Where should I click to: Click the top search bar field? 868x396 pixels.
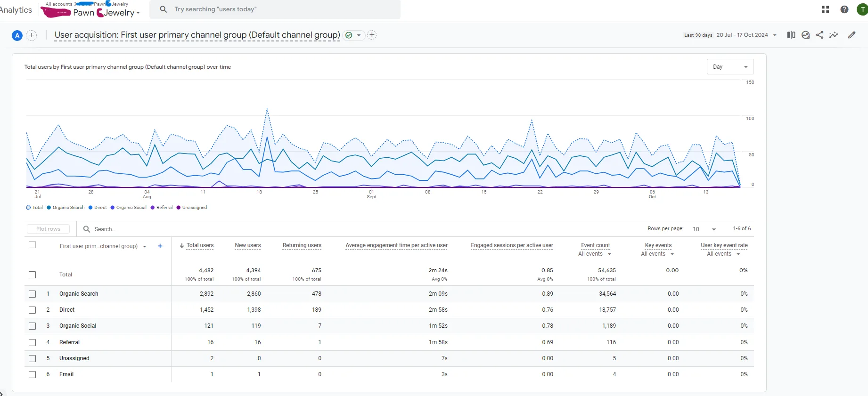pyautogui.click(x=275, y=9)
